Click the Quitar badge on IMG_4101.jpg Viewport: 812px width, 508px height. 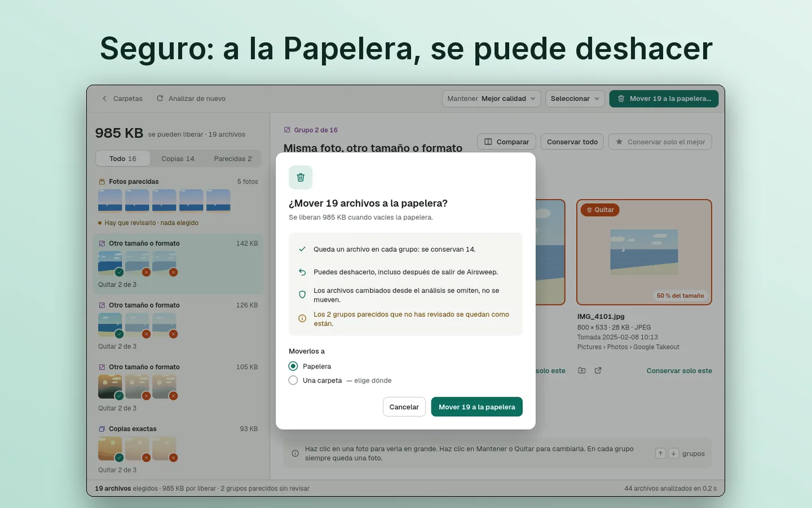[x=600, y=210]
